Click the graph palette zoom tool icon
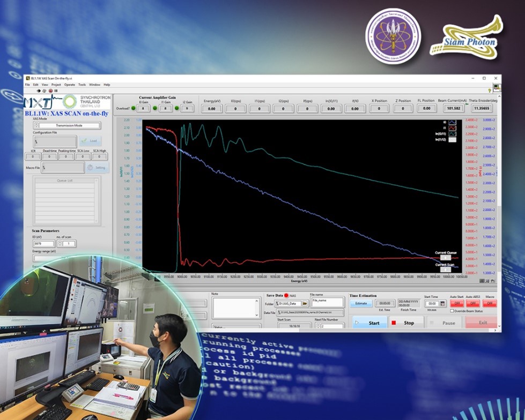Viewport: 525px width, 420px height. (487, 281)
